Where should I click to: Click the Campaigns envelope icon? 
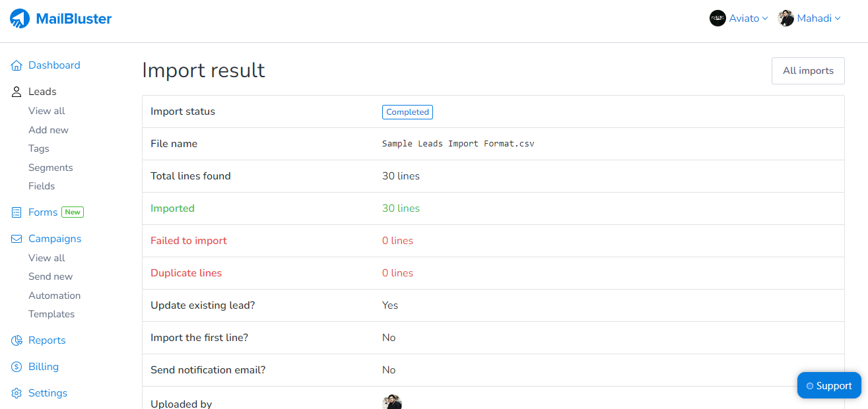pyautogui.click(x=16, y=238)
